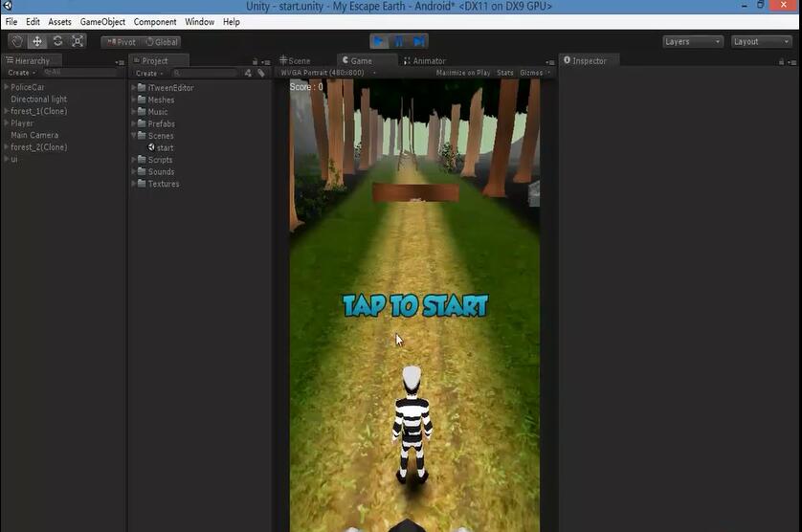Open the GameObject menu
Viewport: 802px width, 532px height.
pyautogui.click(x=102, y=22)
